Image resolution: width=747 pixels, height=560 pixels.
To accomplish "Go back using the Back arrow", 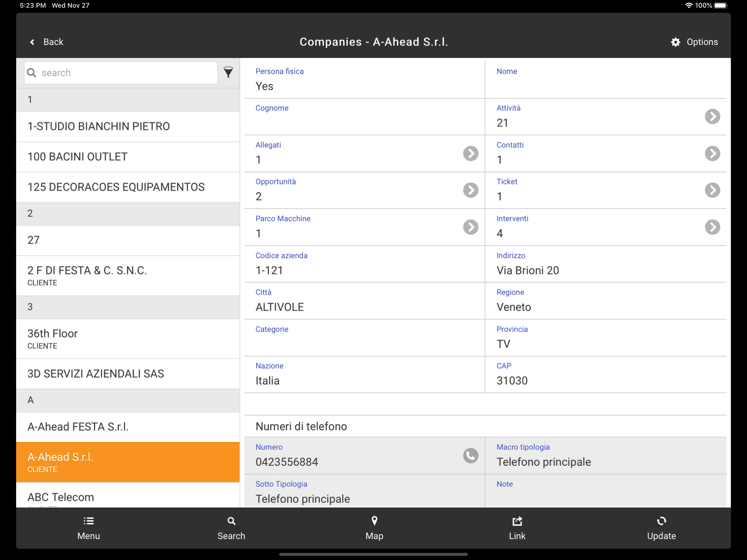I will (x=32, y=42).
